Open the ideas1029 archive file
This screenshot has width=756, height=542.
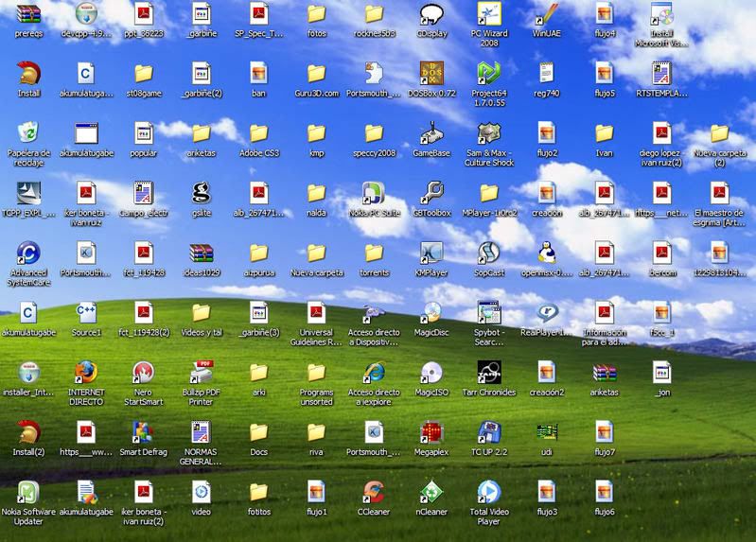click(201, 253)
